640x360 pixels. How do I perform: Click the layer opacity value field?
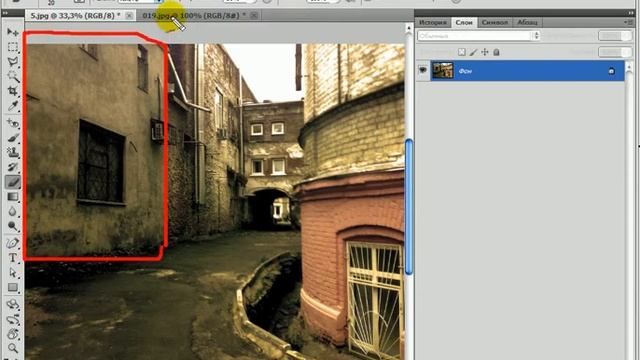click(611, 36)
